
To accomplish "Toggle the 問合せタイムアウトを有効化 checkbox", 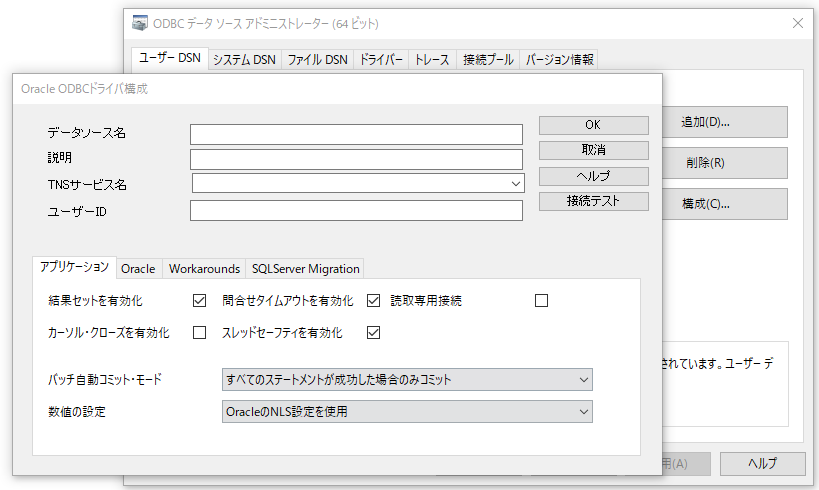I will [374, 300].
